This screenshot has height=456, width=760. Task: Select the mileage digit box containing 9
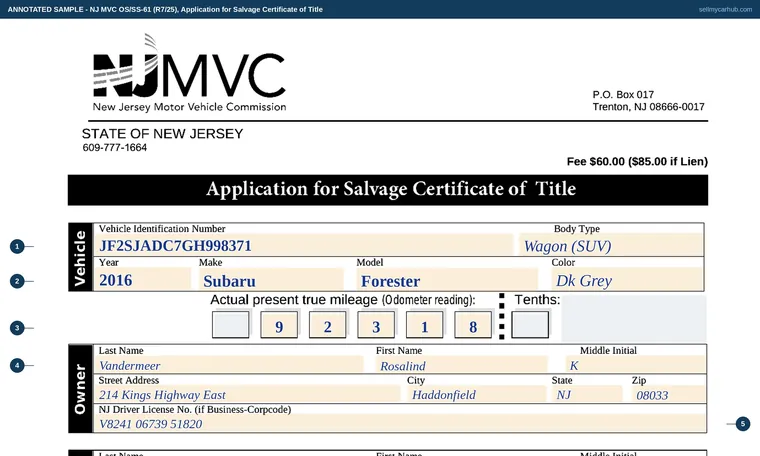pos(279,324)
